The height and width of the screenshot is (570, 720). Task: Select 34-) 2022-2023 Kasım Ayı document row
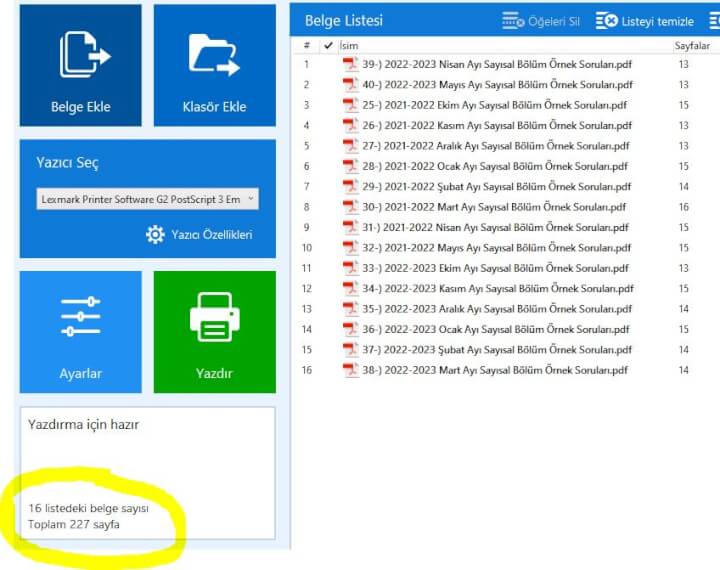(504, 288)
